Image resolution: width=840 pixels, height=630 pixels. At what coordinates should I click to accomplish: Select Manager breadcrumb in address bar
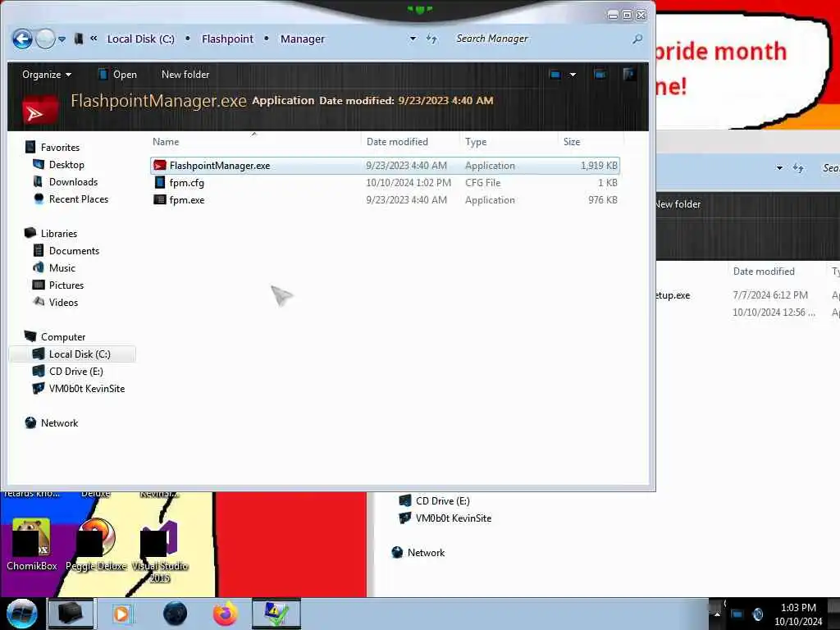click(302, 39)
